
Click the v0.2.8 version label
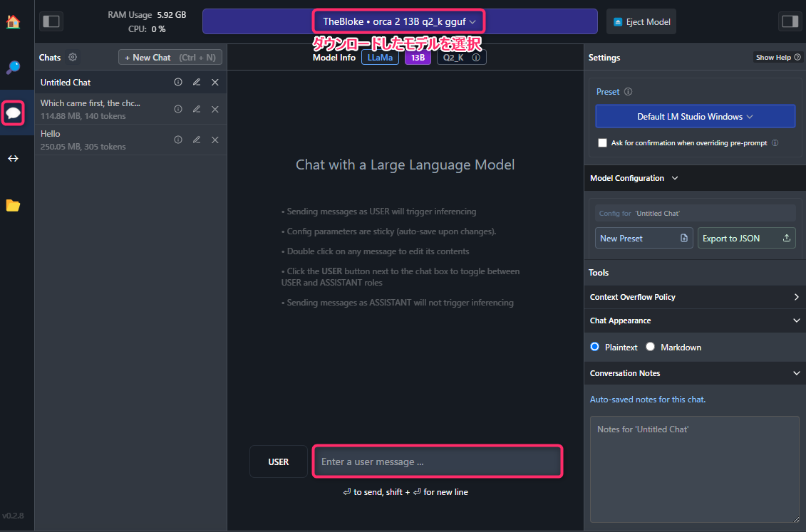pos(13,516)
